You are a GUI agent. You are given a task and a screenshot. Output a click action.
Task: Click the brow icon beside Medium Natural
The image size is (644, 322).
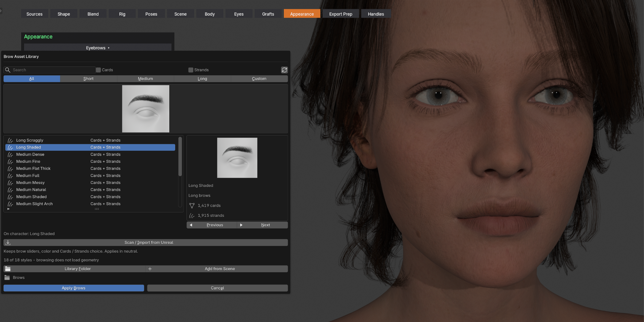pyautogui.click(x=10, y=190)
